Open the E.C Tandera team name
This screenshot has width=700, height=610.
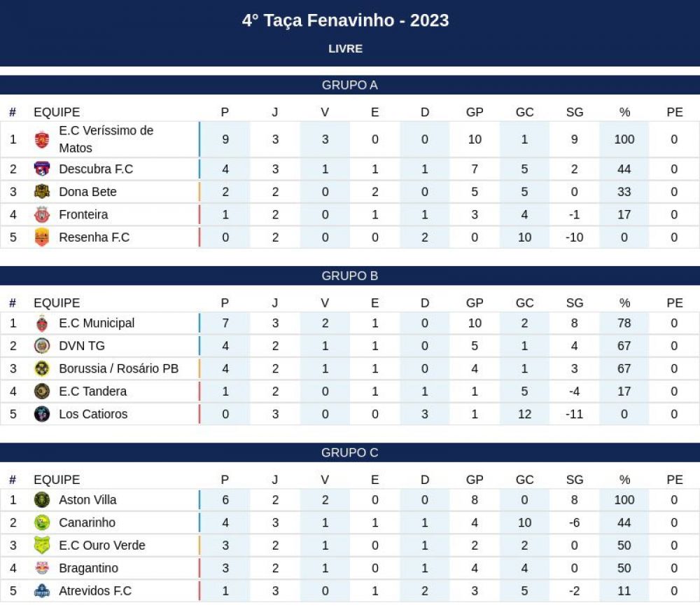93,391
